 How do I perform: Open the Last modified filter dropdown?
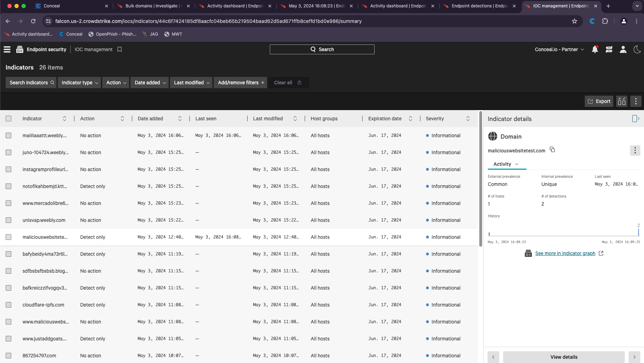[192, 83]
